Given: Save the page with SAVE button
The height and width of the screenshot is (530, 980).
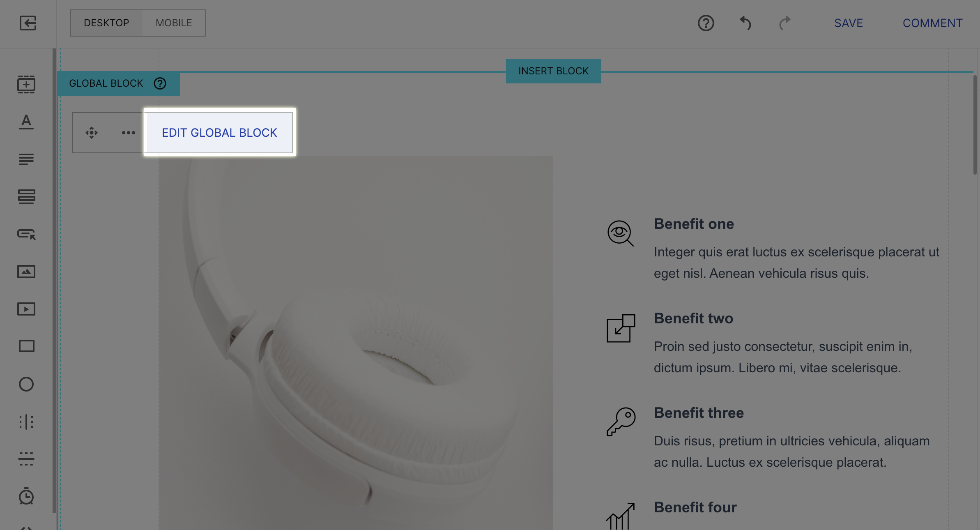Looking at the screenshot, I should point(849,23).
